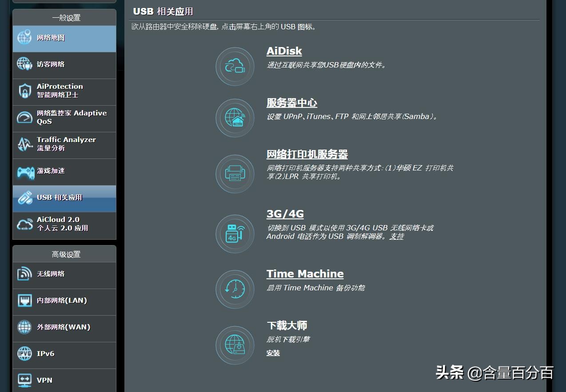This screenshot has height=392, width=566.
Task: Click the 服务器中心 globe icon
Action: [x=235, y=118]
